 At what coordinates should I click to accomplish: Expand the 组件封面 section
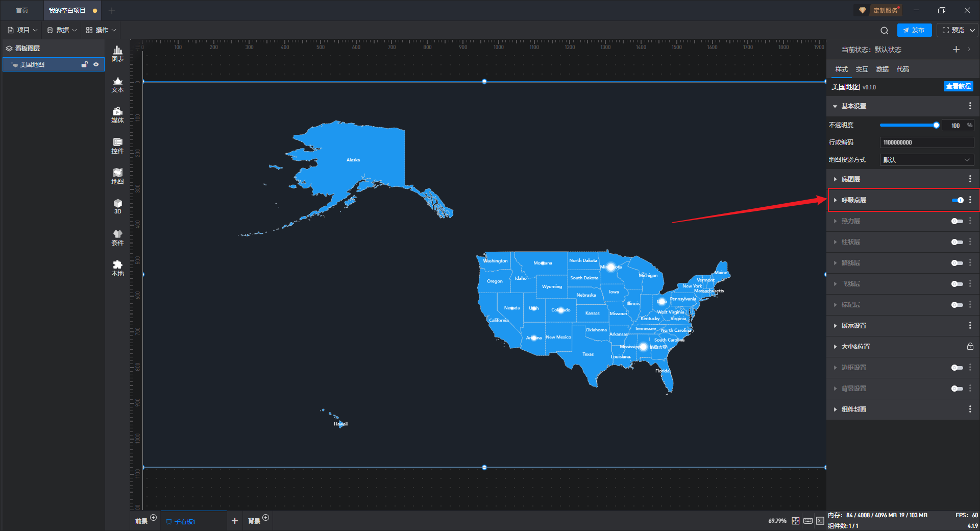click(835, 409)
